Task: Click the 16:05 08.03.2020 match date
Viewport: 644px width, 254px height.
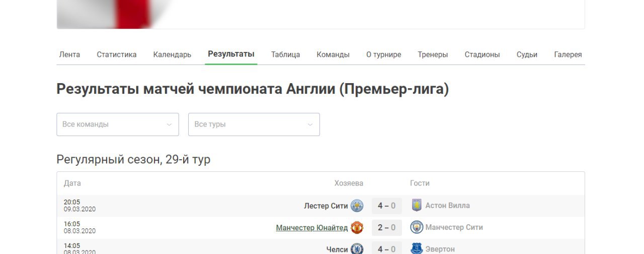Action: click(79, 228)
